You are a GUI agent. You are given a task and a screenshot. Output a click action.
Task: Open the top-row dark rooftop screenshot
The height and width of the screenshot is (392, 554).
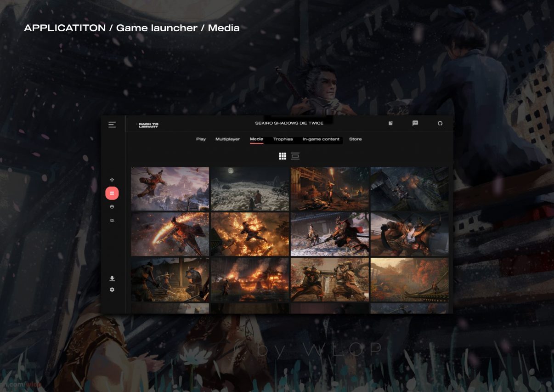pyautogui.click(x=410, y=189)
